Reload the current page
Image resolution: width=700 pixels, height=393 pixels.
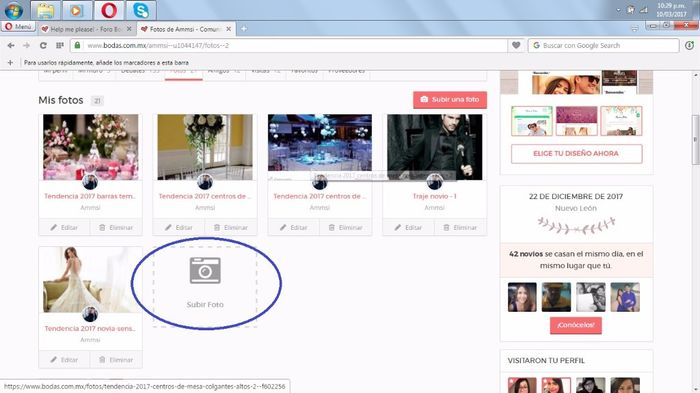click(43, 46)
